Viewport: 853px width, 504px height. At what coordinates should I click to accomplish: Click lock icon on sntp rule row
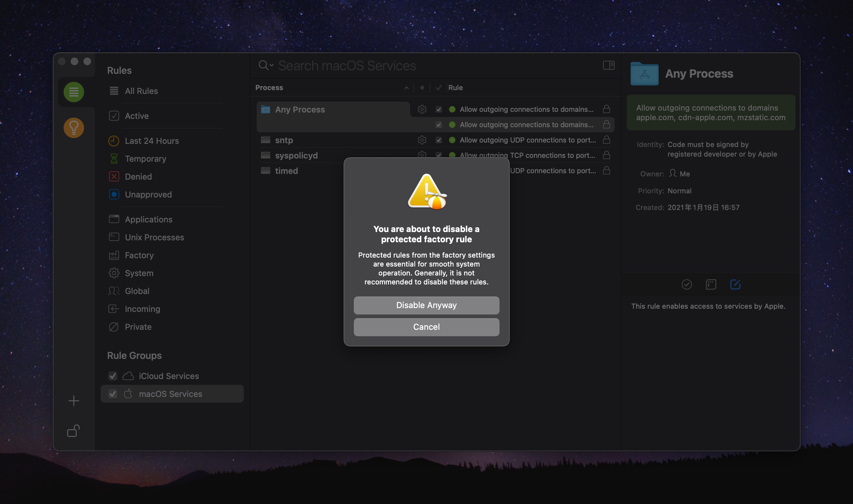[x=606, y=140]
